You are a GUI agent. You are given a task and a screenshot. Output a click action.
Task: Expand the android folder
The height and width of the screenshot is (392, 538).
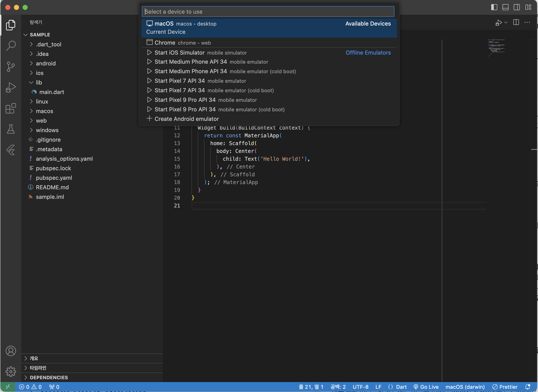tap(45, 63)
